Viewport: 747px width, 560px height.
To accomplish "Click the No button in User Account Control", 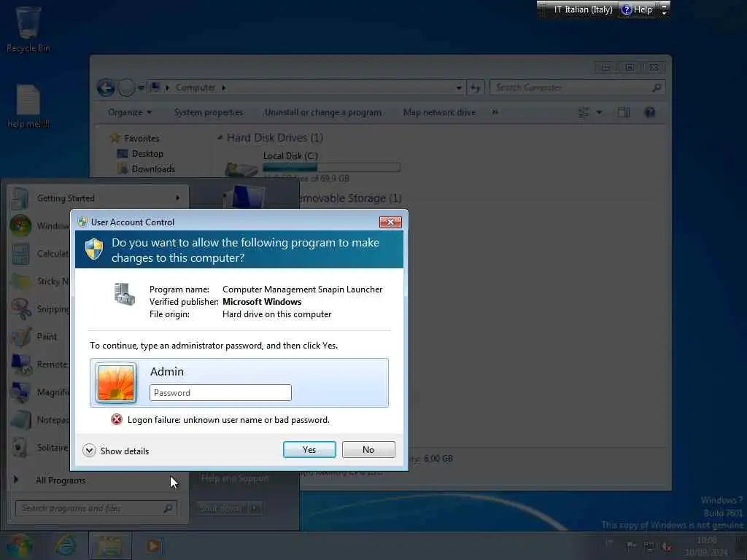I will click(368, 449).
